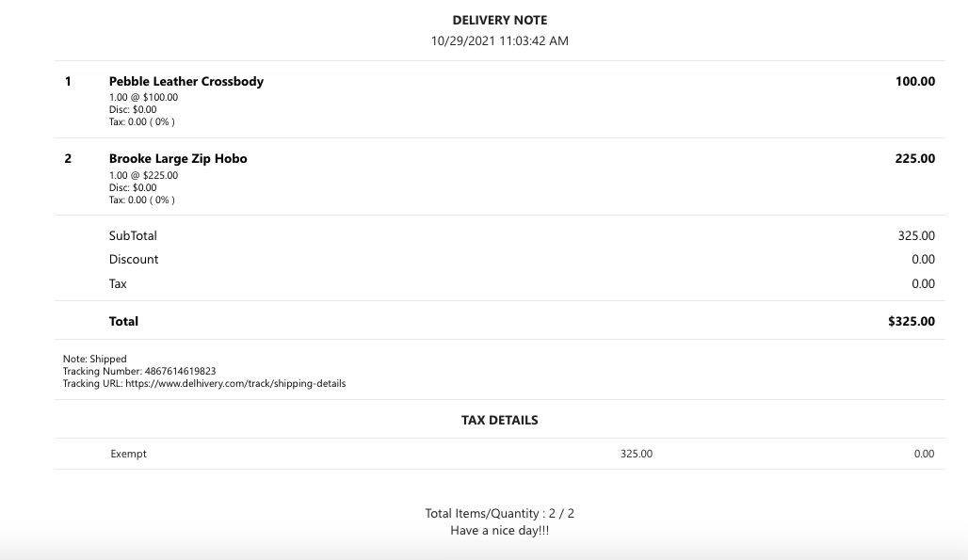Click the TAX DETAILS heading
This screenshot has width=968, height=560.
(x=499, y=420)
